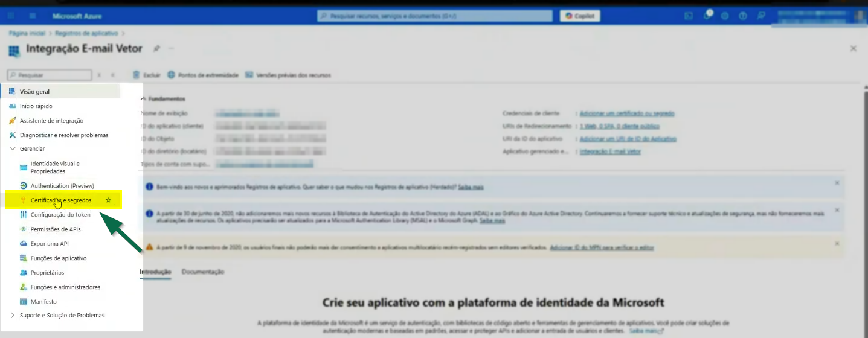Dismiss the 30 de junho de 2020 banner

pos(837,209)
